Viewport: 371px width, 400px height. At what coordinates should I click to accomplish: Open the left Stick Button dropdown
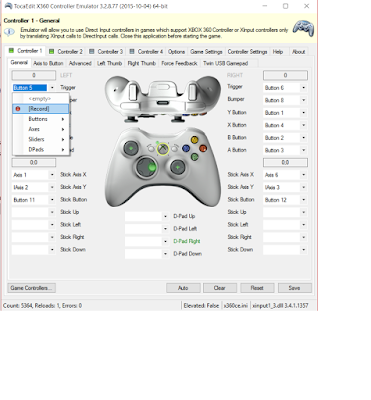click(34, 200)
